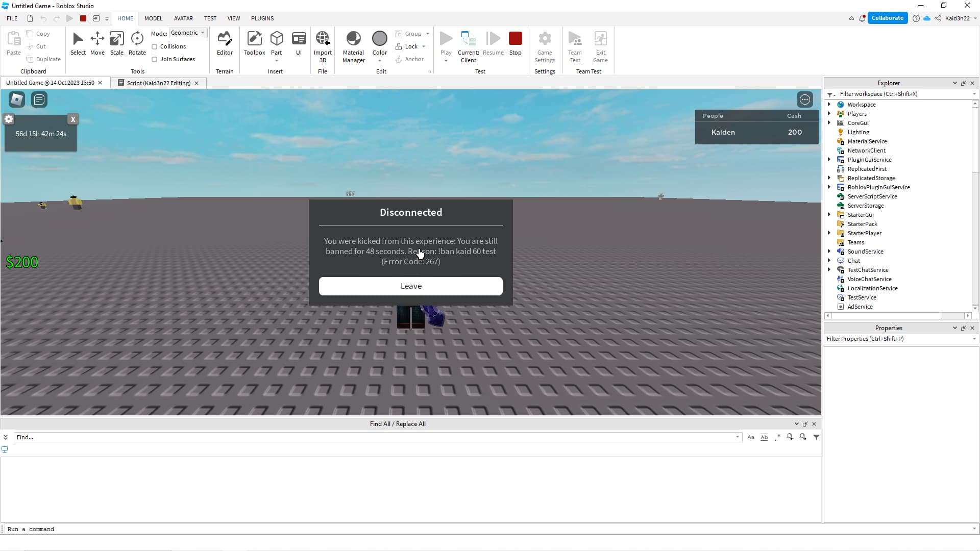Expand the StarterGui node
980x551 pixels.
829,215
